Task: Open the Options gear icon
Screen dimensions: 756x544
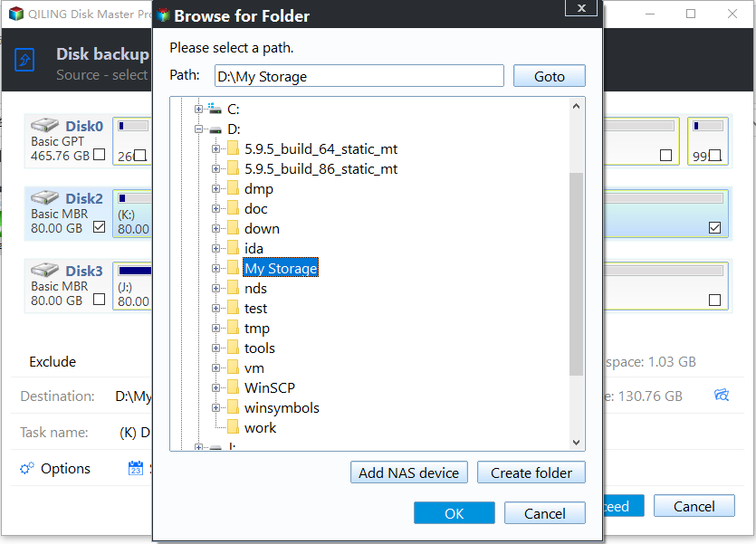Action: coord(27,468)
